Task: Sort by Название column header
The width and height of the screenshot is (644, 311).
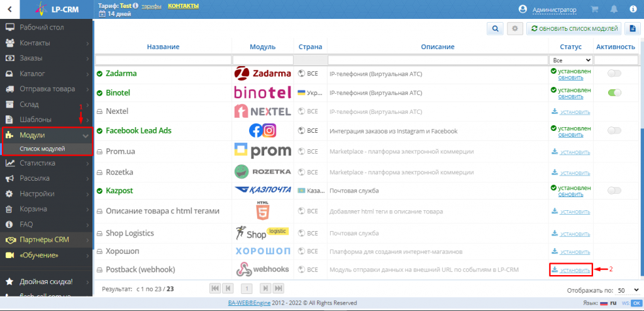Action: 163,47
